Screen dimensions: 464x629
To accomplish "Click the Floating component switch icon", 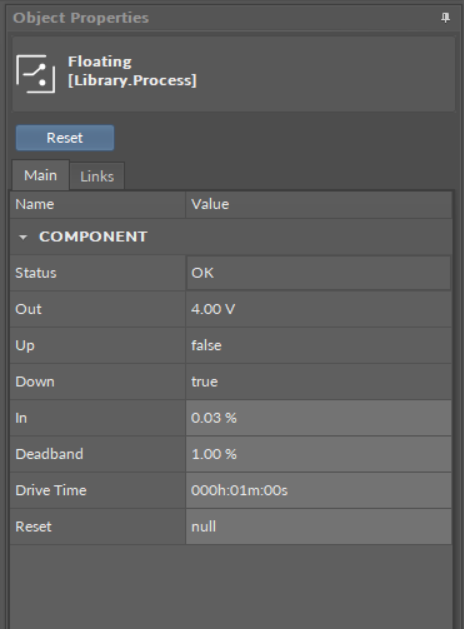I will coord(36,74).
